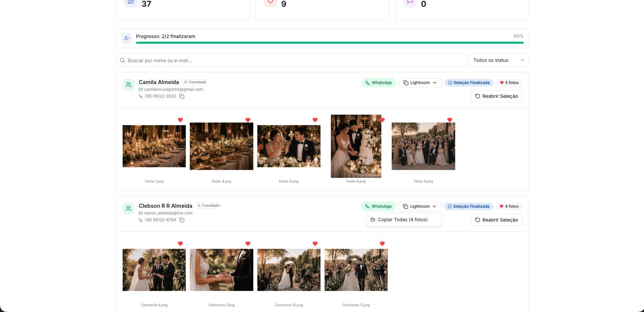Toggle the heart on Cerimonia-6.png
The width and height of the screenshot is (644, 312).
pos(180,244)
